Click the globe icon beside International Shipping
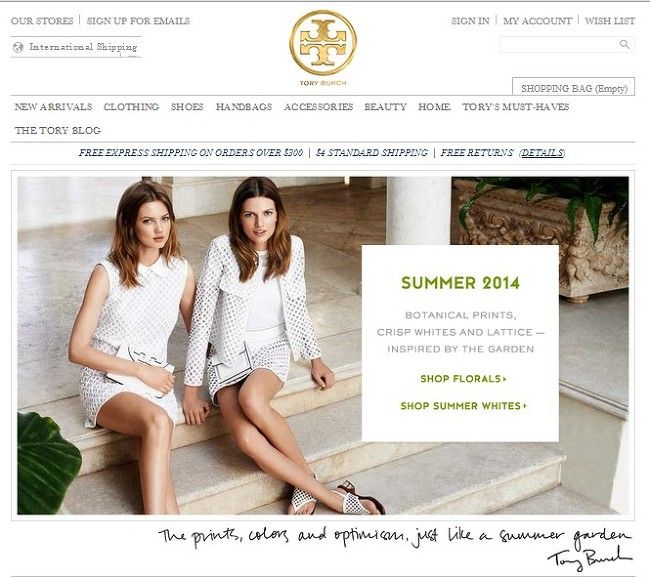This screenshot has height=578, width=650. tap(18, 47)
